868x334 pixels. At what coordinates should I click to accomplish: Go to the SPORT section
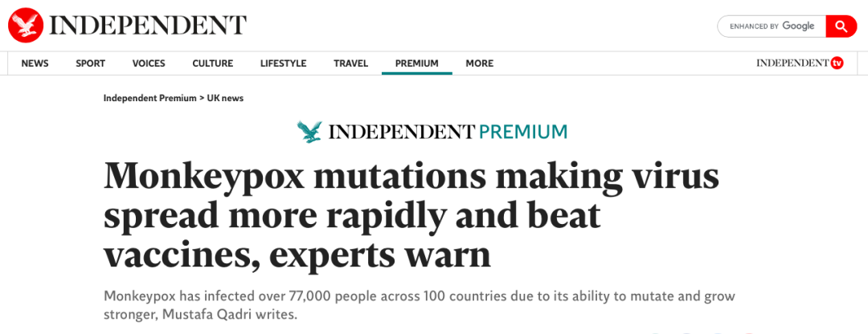[90, 63]
